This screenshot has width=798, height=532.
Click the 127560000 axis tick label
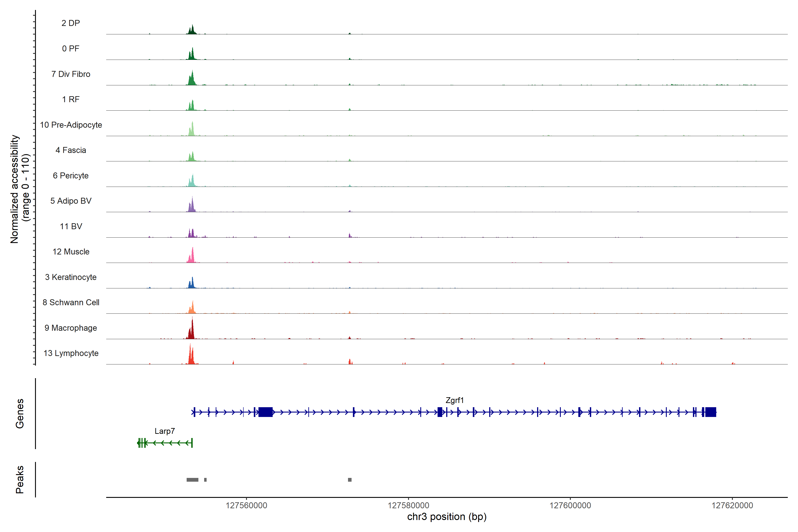(x=246, y=506)
